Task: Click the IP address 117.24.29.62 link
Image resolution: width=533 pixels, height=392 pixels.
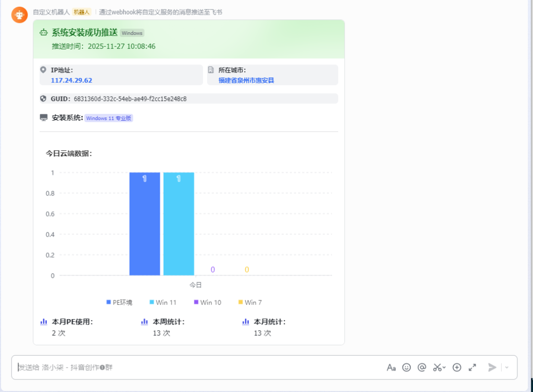Action: point(71,80)
